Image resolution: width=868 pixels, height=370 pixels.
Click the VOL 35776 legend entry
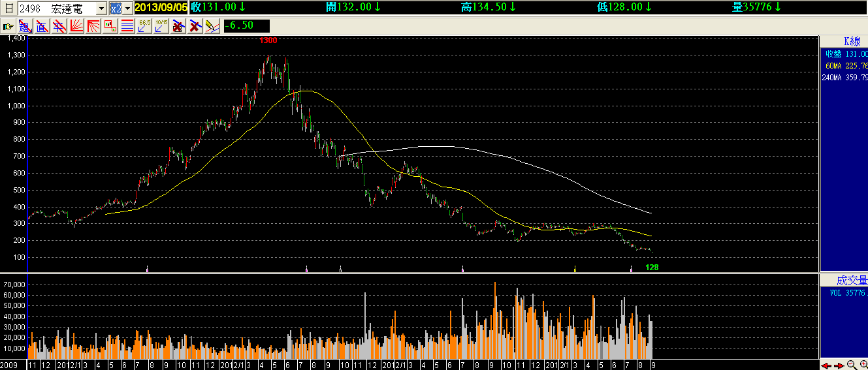848,294
